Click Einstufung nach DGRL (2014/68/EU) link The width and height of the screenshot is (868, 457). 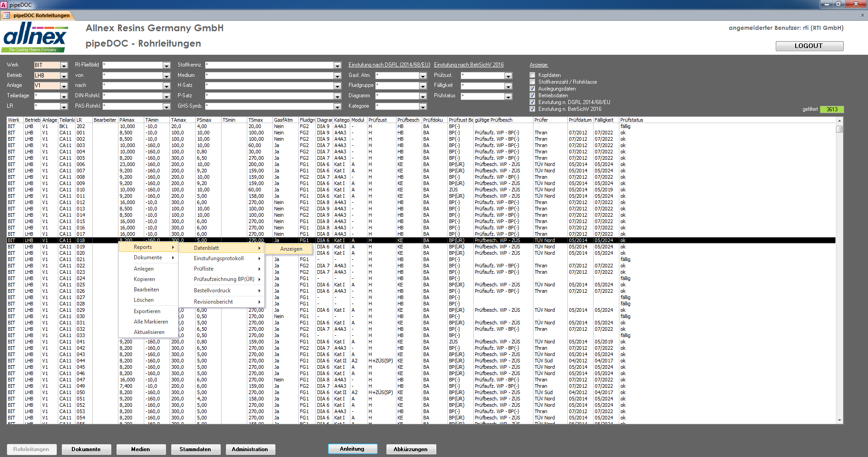[389, 65]
